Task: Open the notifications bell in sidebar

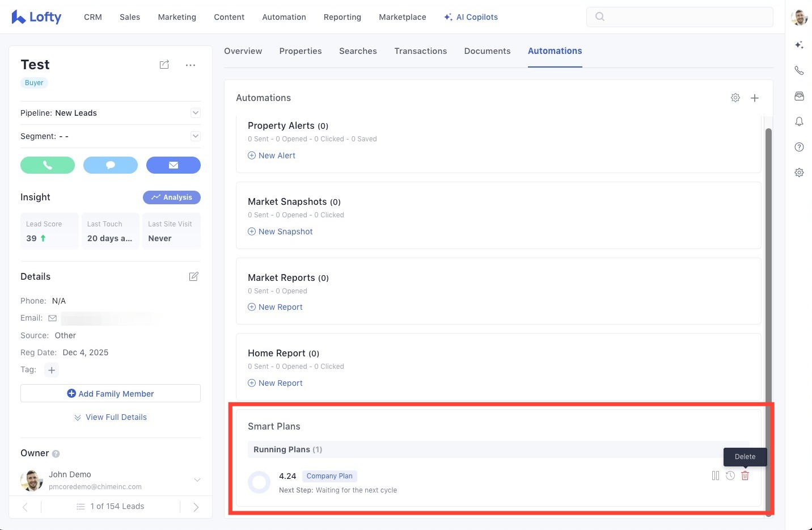Action: (799, 121)
